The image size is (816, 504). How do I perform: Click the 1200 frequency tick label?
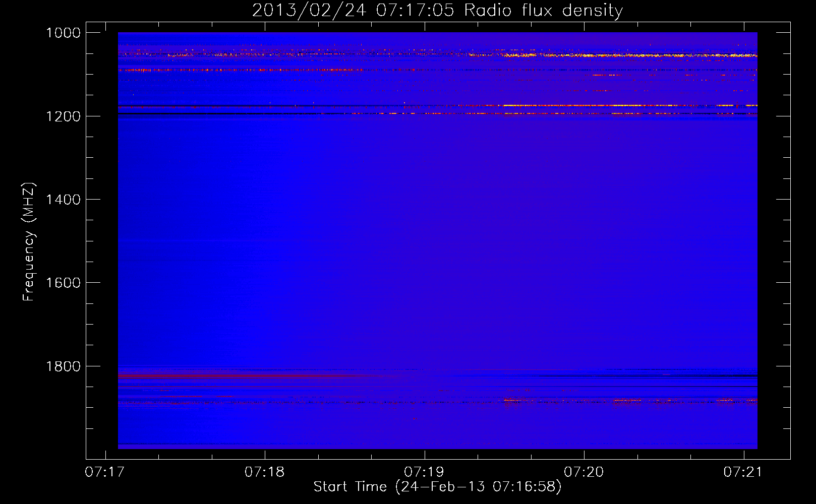(63, 116)
